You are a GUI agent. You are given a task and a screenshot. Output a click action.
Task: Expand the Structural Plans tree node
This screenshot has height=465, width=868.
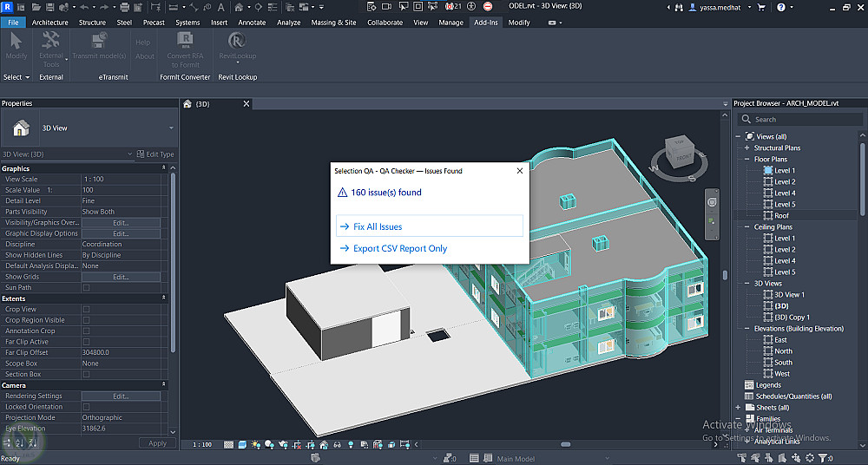746,148
